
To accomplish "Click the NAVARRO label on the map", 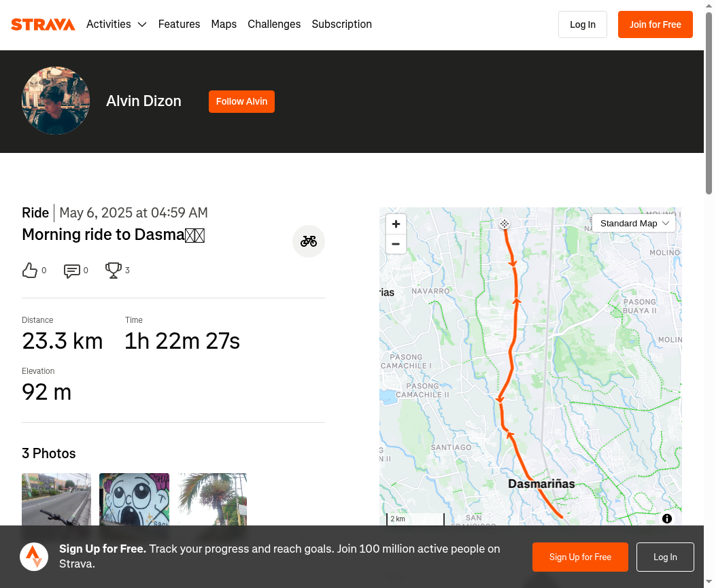I will point(430,291).
